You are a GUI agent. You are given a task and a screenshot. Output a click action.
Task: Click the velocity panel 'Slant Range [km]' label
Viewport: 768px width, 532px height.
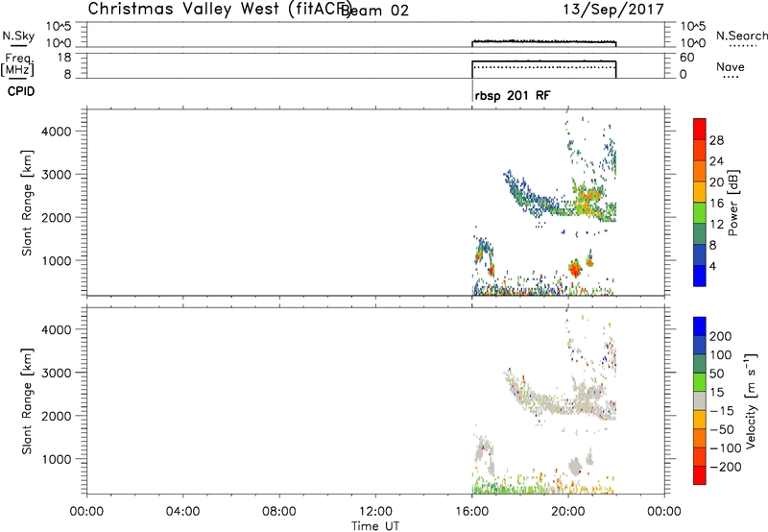click(27, 401)
